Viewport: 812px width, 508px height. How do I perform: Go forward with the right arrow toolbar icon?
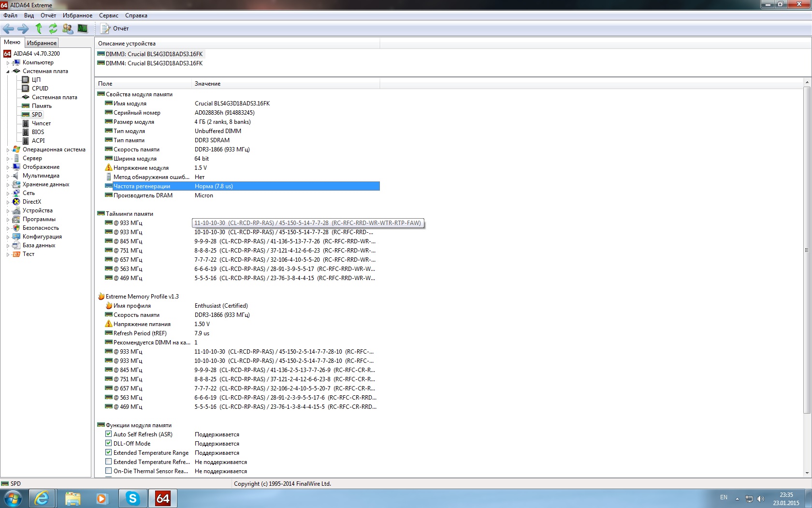[x=23, y=29]
